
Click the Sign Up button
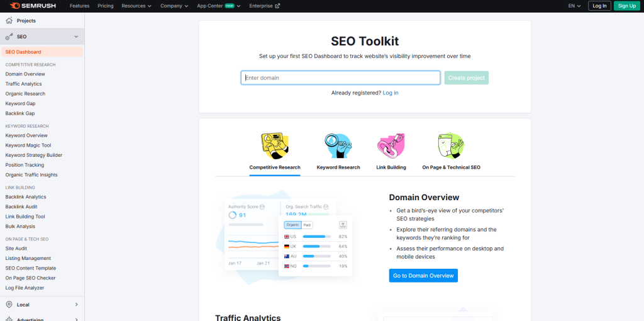tap(627, 6)
